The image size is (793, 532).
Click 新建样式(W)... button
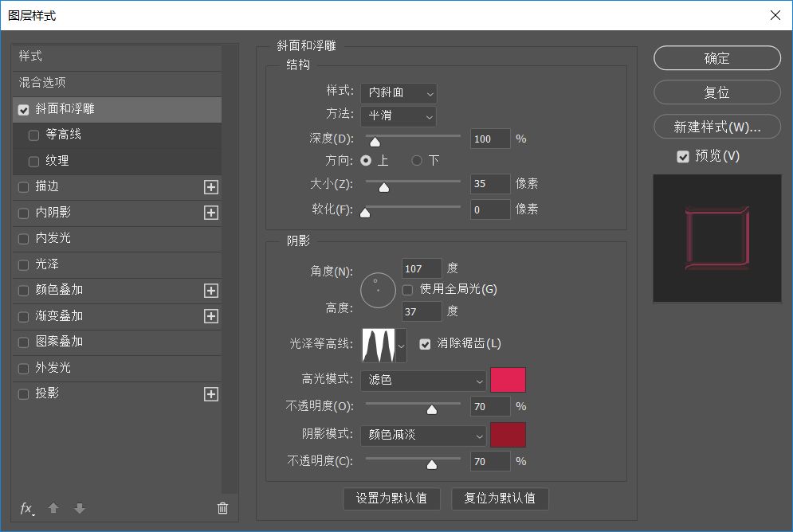716,127
